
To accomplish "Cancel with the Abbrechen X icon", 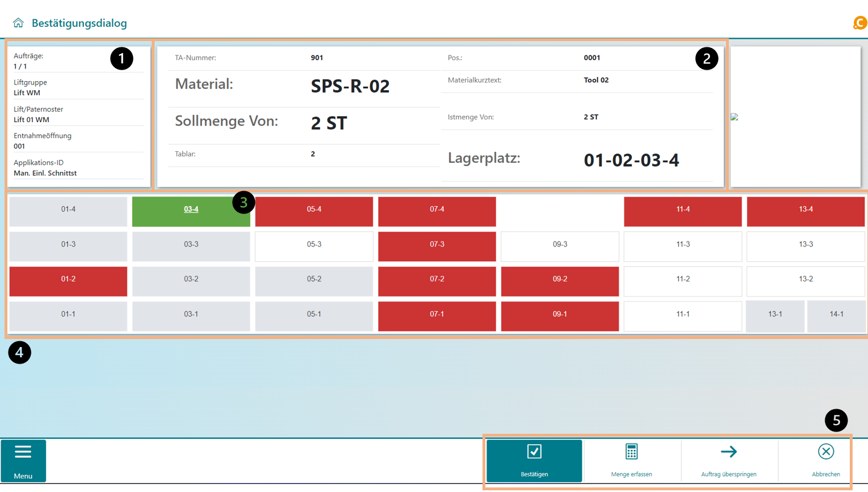I will coord(825,460).
